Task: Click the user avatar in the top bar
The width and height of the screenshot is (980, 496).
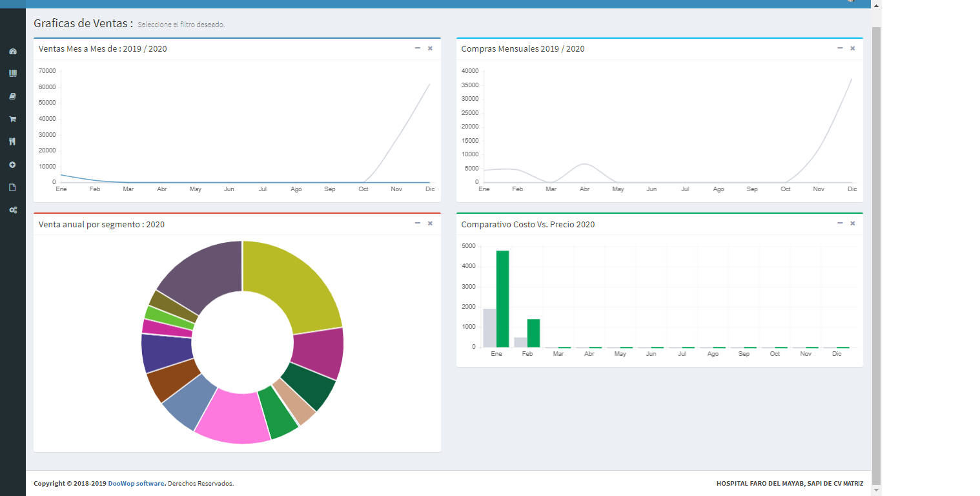Action: 851,1
